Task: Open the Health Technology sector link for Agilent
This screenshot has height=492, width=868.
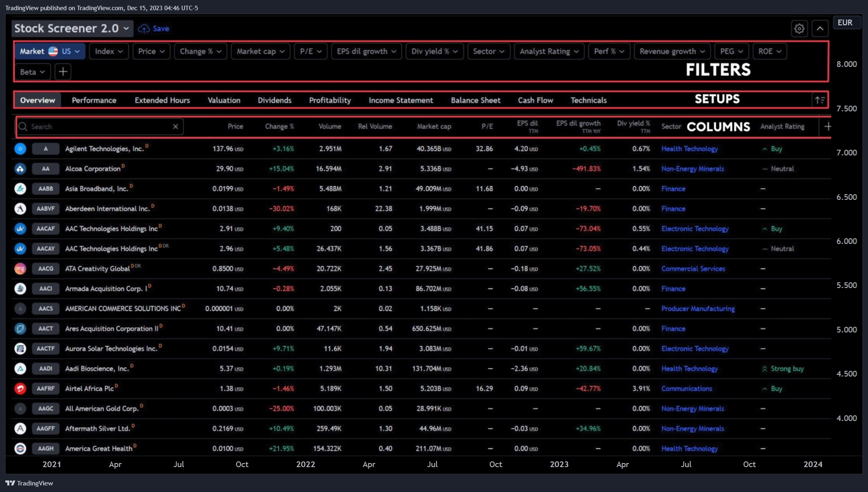Action: 689,149
